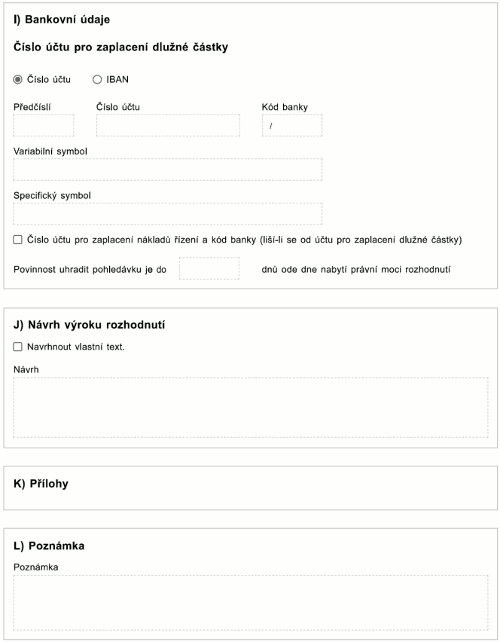Click the Předčíslí input field

[44, 125]
